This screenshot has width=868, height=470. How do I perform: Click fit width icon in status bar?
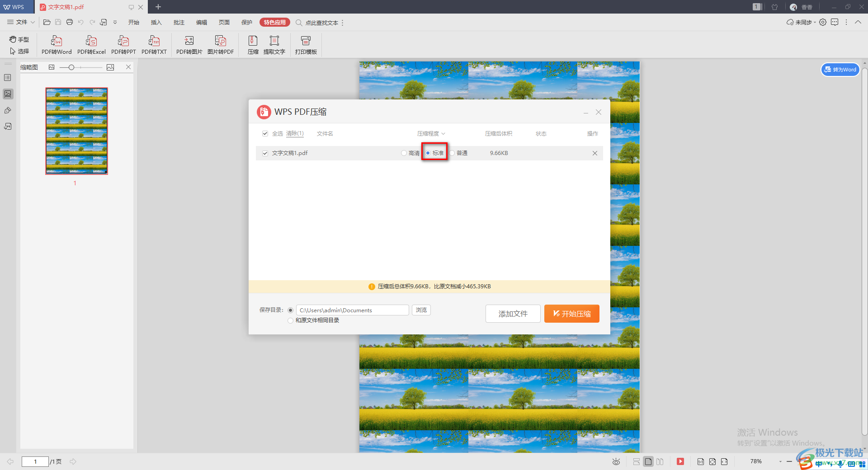pos(724,461)
